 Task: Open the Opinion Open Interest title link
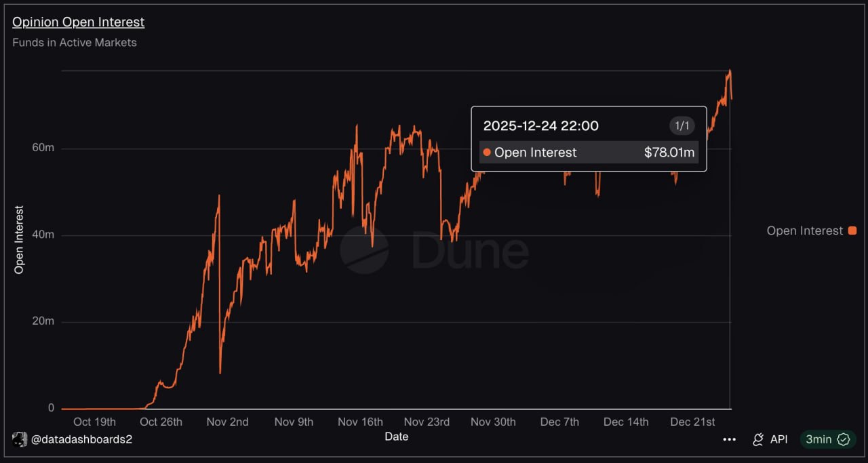(x=79, y=22)
